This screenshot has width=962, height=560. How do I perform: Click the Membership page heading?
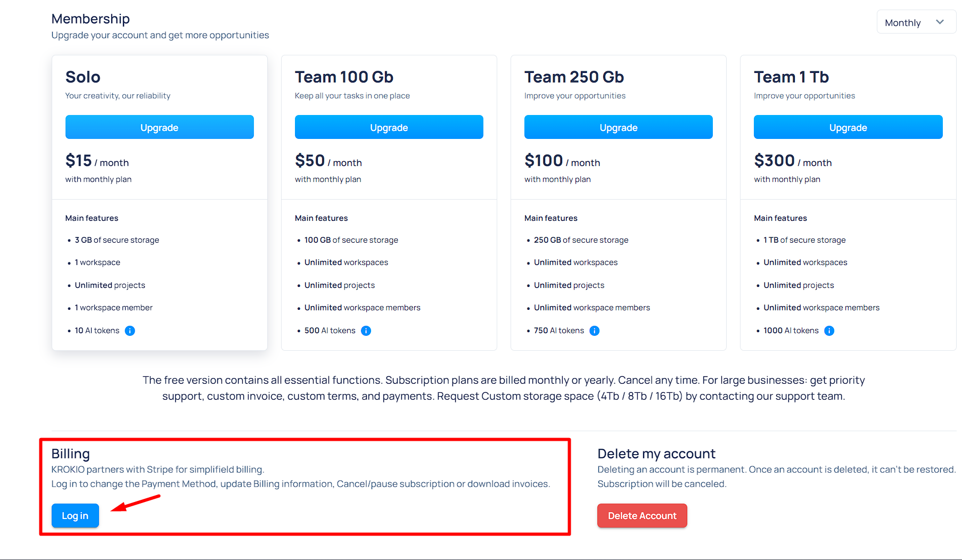(x=91, y=19)
